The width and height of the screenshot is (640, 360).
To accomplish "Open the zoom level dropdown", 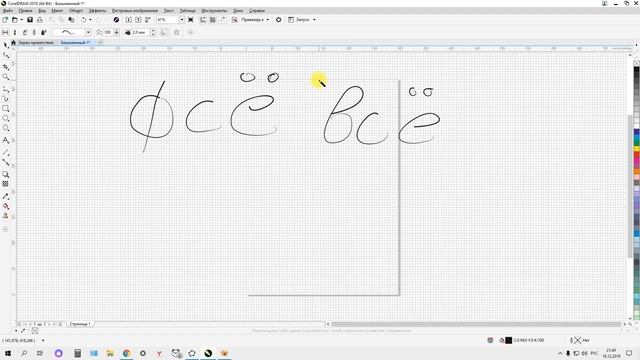I will [182, 20].
